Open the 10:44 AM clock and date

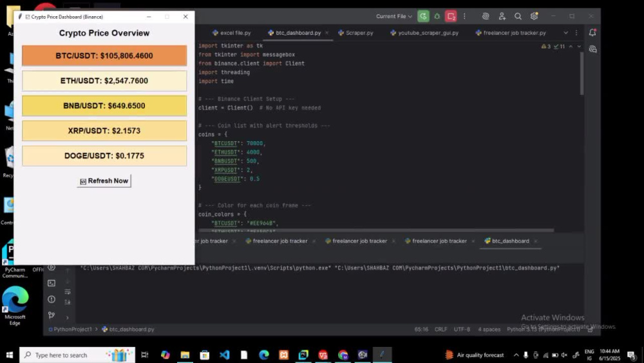[609, 355]
